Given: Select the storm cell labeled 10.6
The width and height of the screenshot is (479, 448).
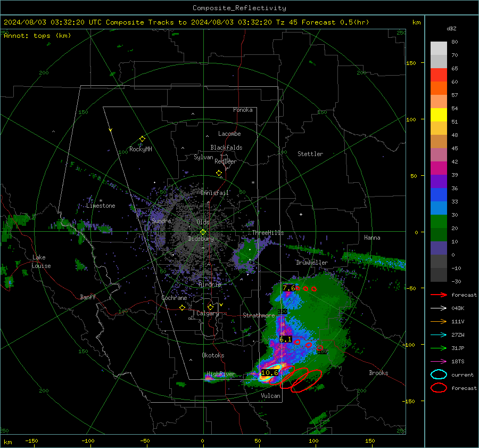Looking at the screenshot, I should tap(270, 373).
